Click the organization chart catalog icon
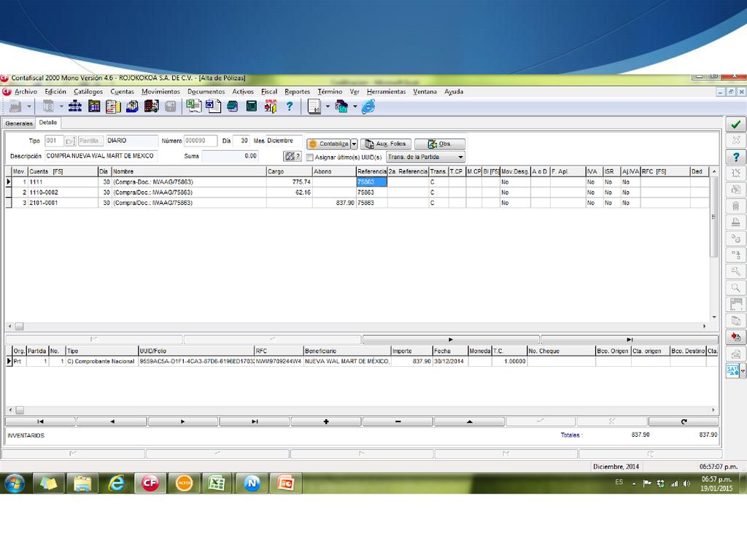Viewport: 747px width, 560px height. tap(75, 106)
